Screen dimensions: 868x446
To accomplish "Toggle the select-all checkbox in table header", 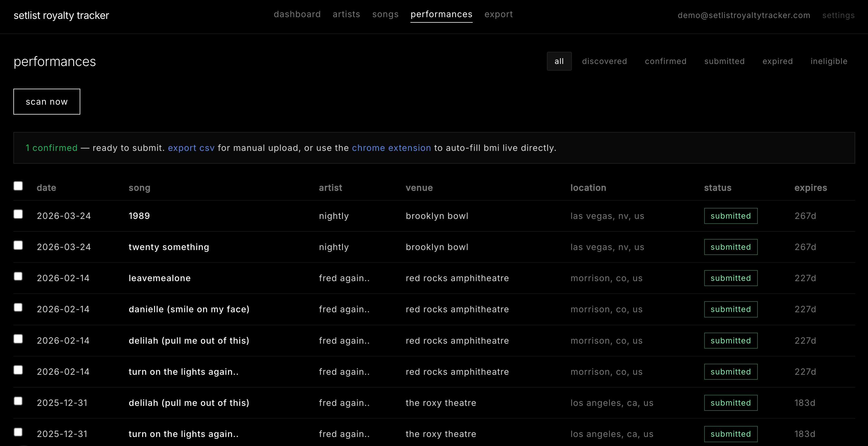I will (18, 185).
